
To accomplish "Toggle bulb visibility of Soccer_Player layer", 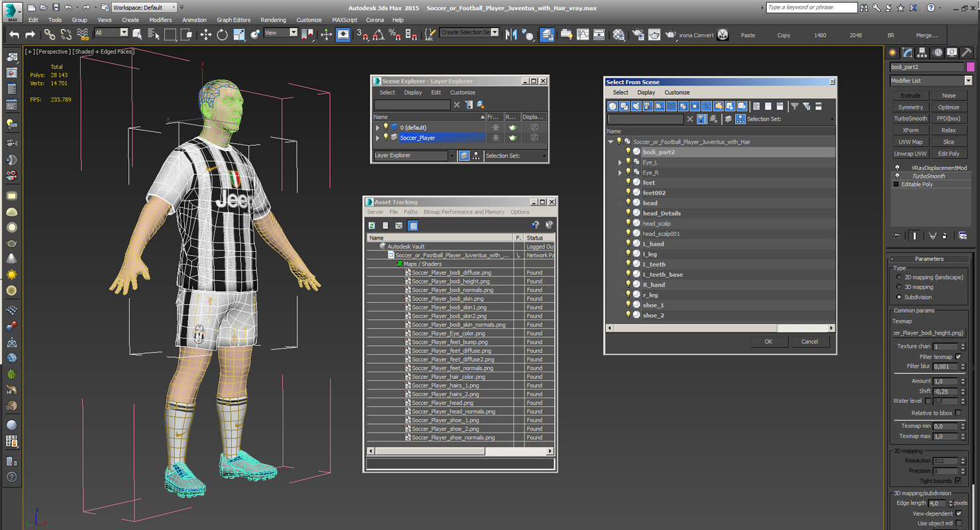I will tap(386, 138).
